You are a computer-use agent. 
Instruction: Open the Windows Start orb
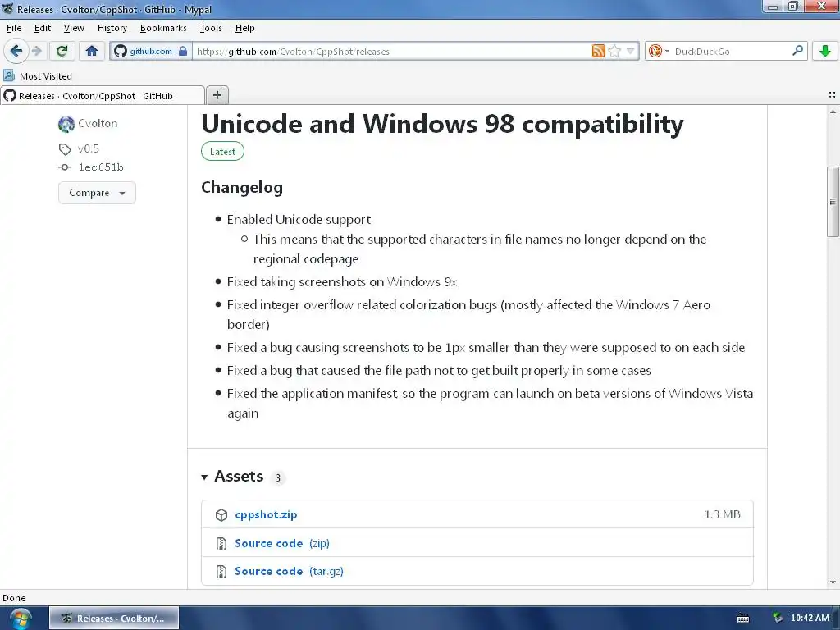click(20, 619)
